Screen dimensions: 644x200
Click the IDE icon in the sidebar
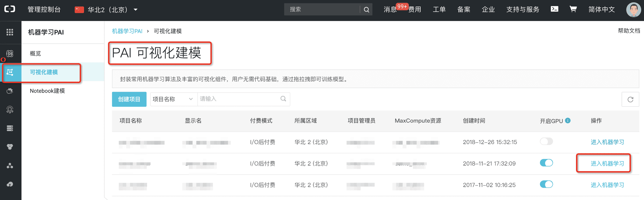point(10,53)
